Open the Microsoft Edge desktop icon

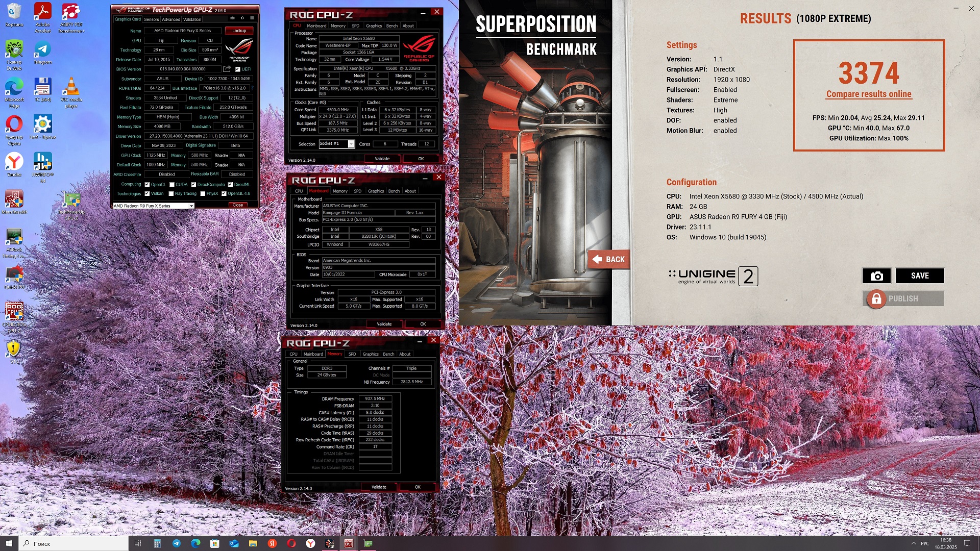[14, 93]
